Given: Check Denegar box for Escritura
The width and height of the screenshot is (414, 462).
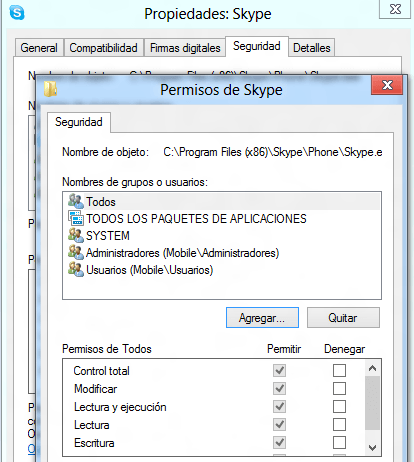Looking at the screenshot, I should tap(339, 442).
